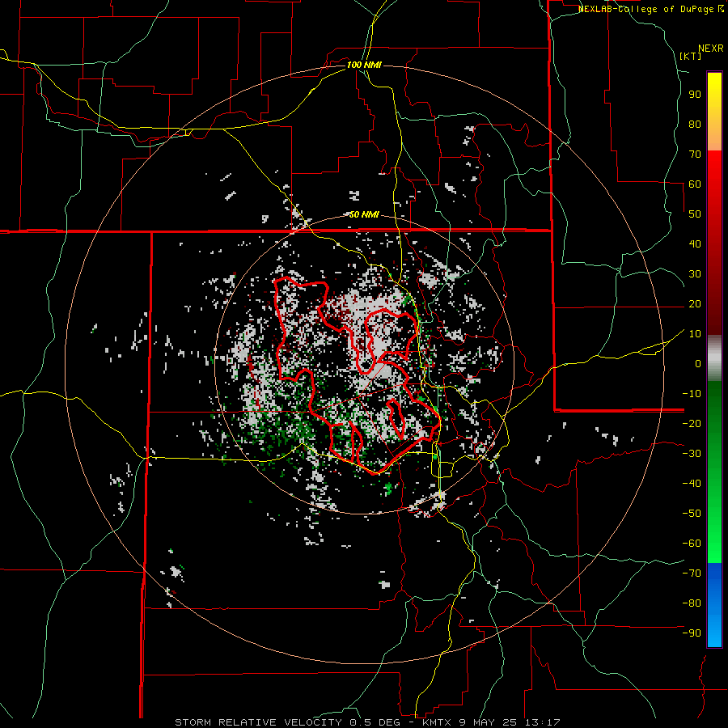Screen dimensions: 728x728
Task: Click the Storm Relative Velocity caption at bottom
Action: click(x=367, y=722)
